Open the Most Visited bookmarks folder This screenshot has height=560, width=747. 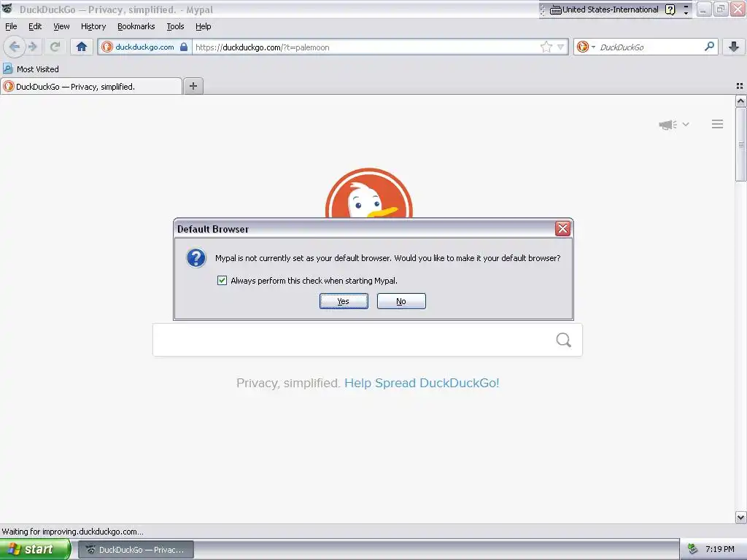pyautogui.click(x=31, y=69)
